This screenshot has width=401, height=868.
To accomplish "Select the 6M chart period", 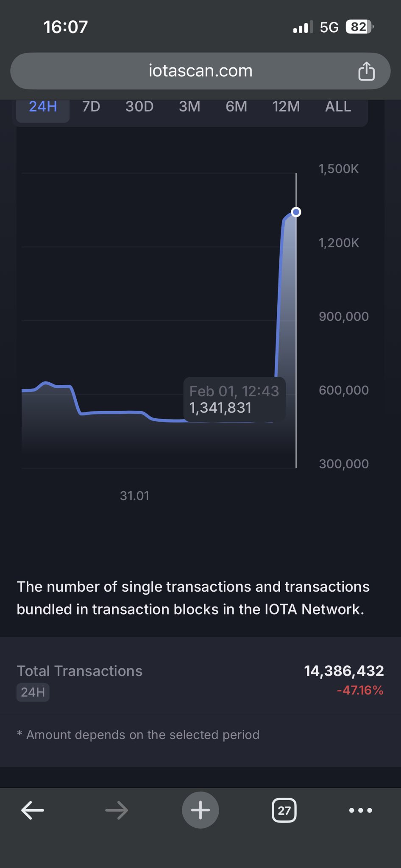I will pos(236,107).
